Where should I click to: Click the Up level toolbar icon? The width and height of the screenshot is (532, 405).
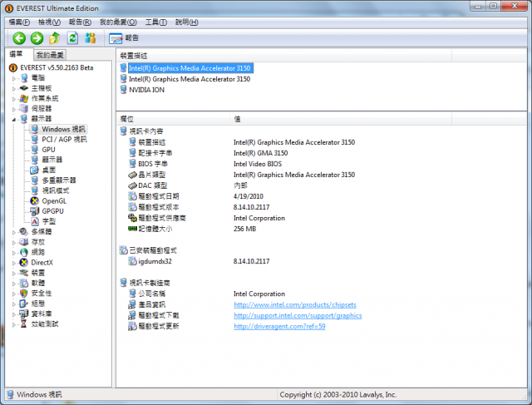point(54,38)
